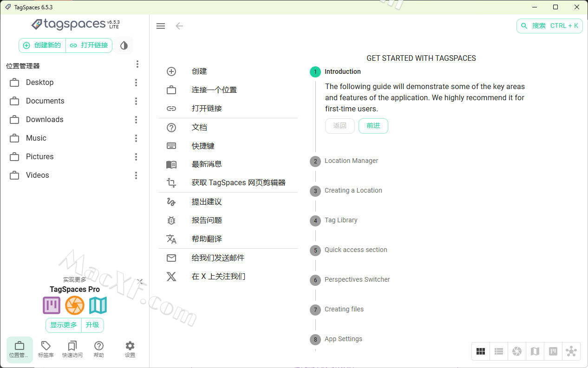Switch to the map perspective icon
588x368 pixels.
pyautogui.click(x=535, y=351)
